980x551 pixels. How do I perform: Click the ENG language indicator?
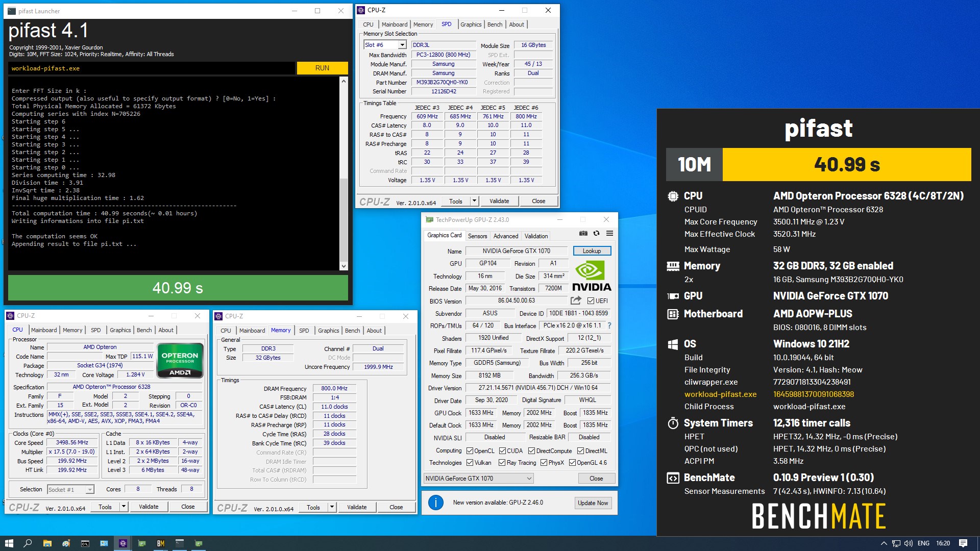pos(923,543)
